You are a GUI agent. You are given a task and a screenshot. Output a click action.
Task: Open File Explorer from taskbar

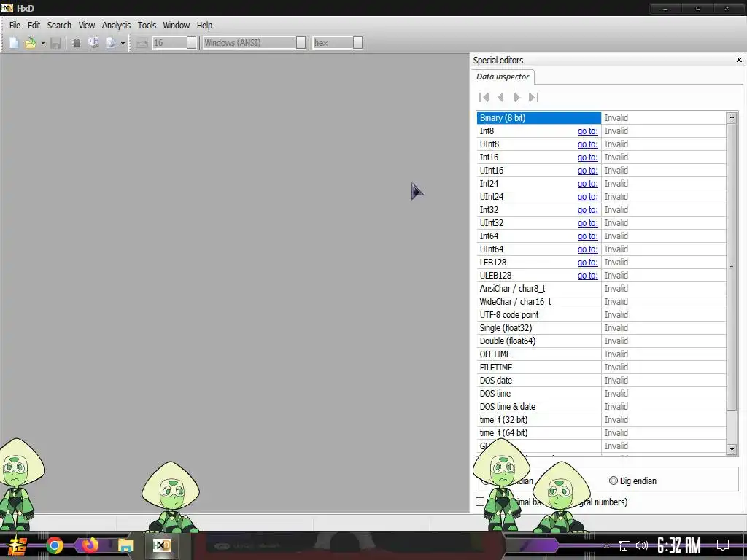(125, 545)
